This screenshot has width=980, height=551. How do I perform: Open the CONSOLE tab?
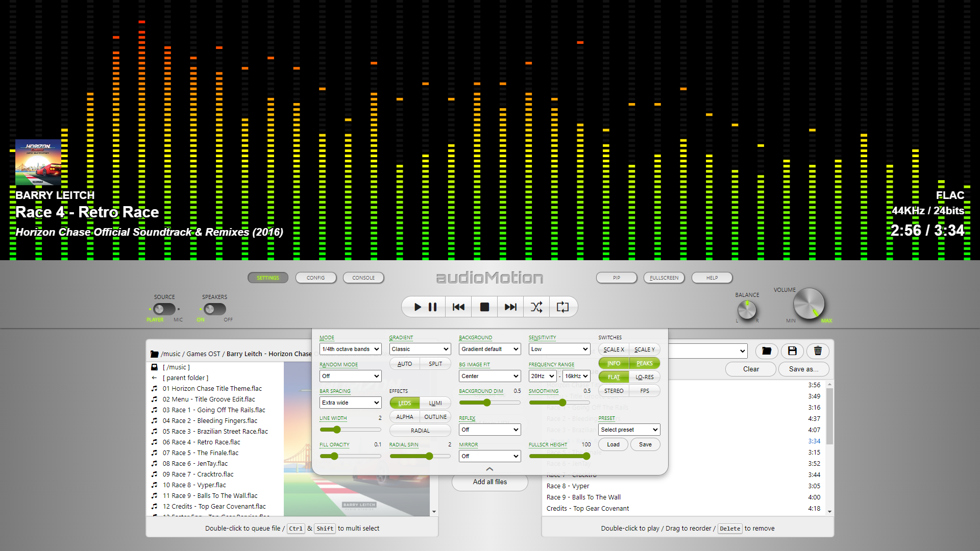click(363, 278)
